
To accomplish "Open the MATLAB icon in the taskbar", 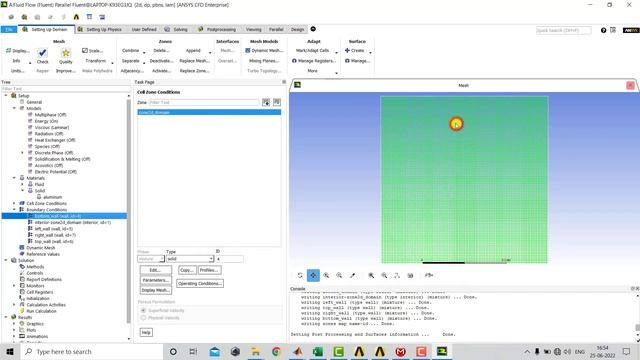I will pos(297,351).
